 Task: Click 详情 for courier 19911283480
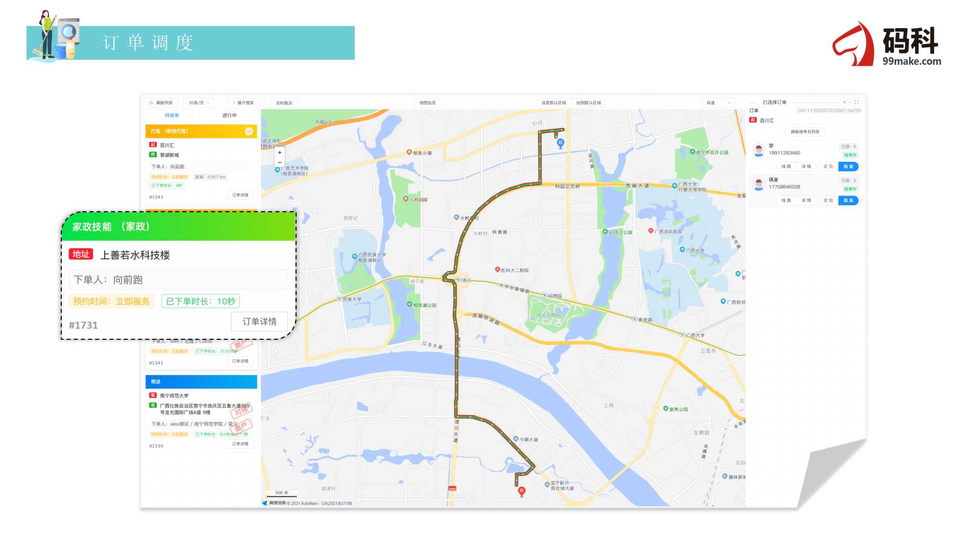[806, 166]
